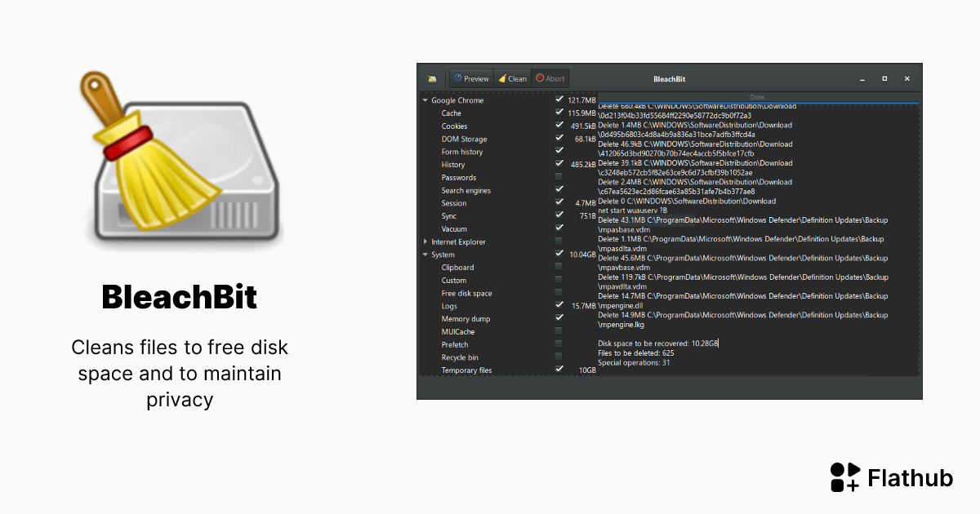Select Free disk space under System
The image size is (980, 514).
[x=466, y=292]
